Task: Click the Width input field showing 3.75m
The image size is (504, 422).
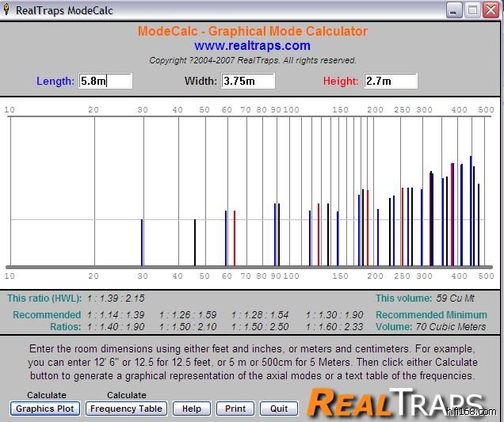Action: pos(248,81)
